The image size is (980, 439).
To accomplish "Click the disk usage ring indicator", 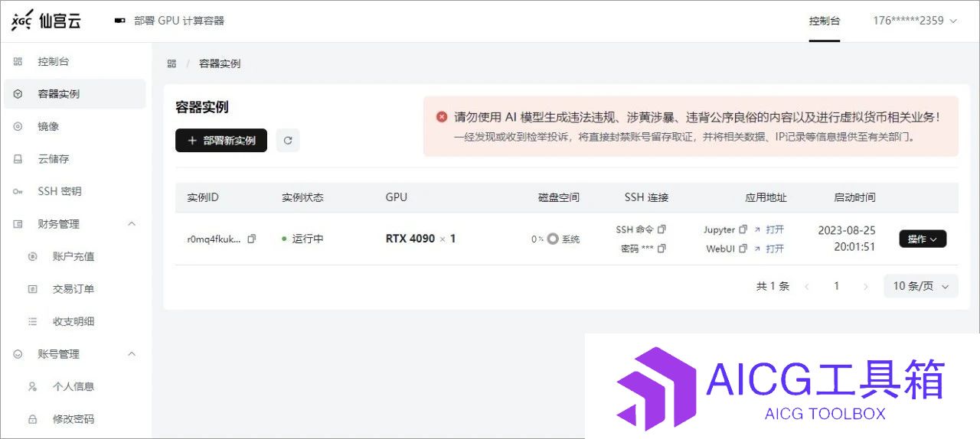I will tap(553, 239).
